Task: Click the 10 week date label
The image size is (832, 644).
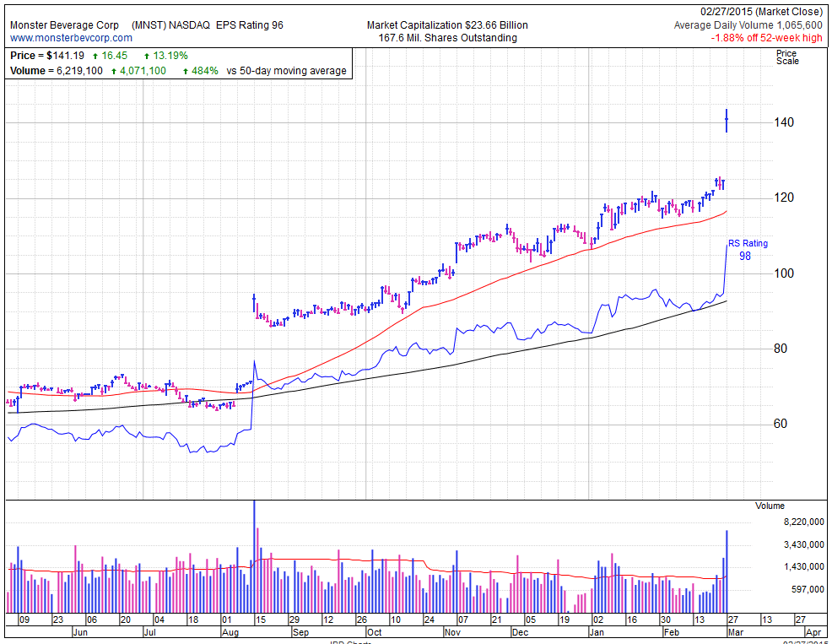Action: [x=395, y=620]
